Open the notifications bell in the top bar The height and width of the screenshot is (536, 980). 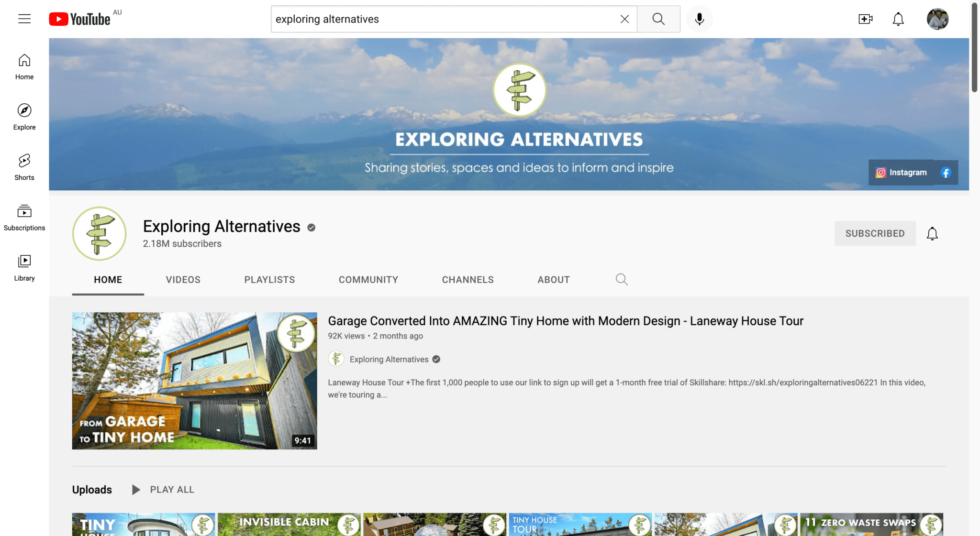click(x=898, y=19)
